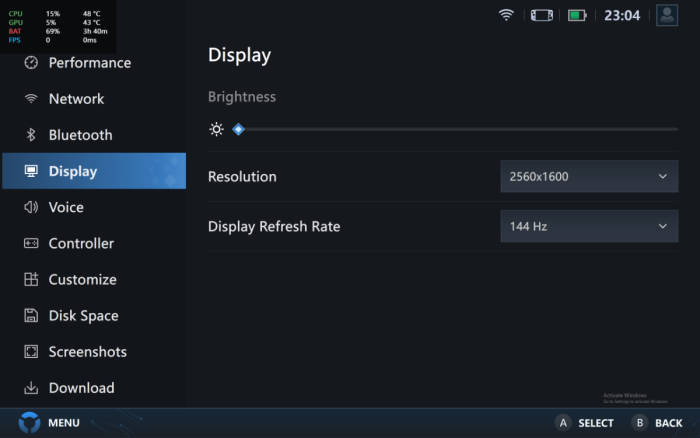The width and height of the screenshot is (700, 438).
Task: Click the clock showing 23:04
Action: click(x=622, y=15)
